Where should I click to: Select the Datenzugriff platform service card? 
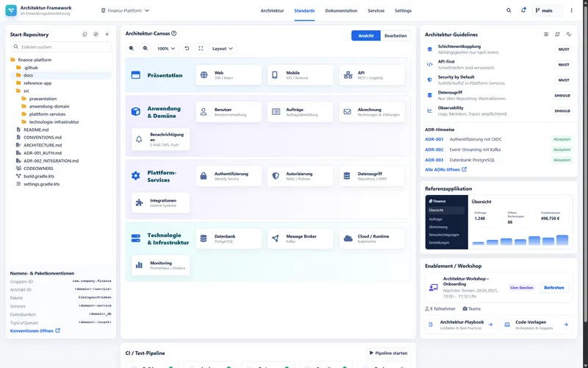pyautogui.click(x=372, y=176)
